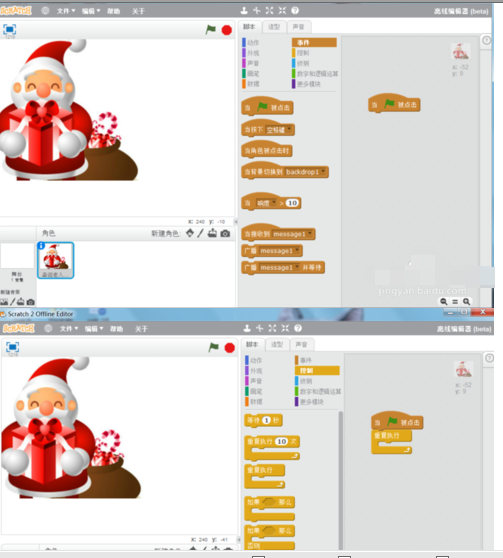503x558 pixels.
Task: Select the duplicate stamp tool in top window toolbar
Action: click(244, 11)
